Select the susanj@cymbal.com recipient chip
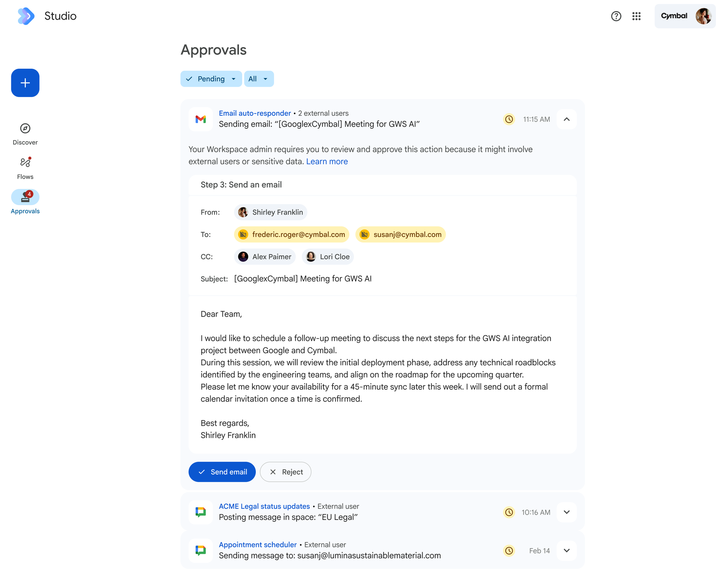The width and height of the screenshot is (728, 579). pyautogui.click(x=400, y=234)
